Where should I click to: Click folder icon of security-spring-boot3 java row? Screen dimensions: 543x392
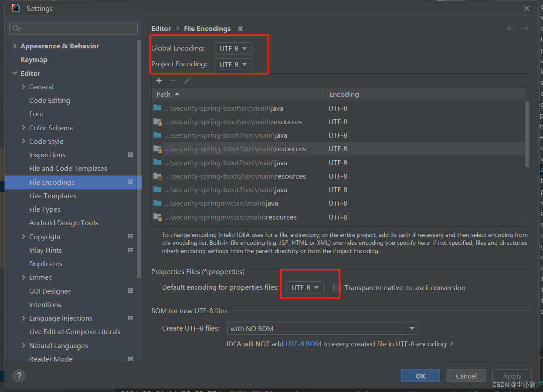157,189
